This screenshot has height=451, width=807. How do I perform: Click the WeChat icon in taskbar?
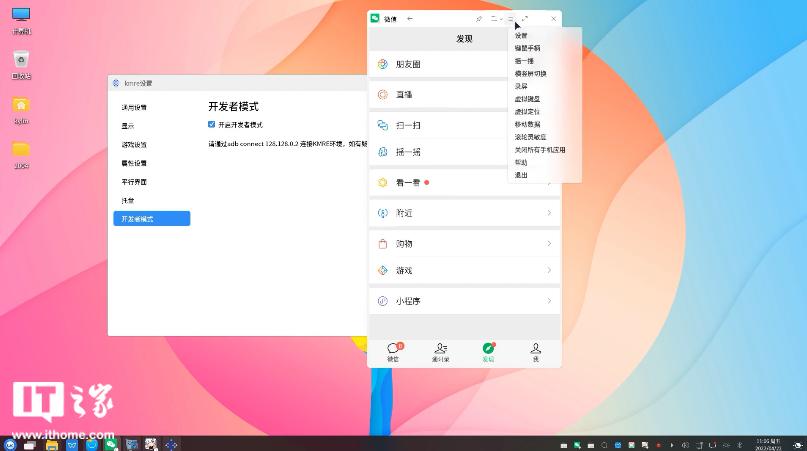(111, 444)
